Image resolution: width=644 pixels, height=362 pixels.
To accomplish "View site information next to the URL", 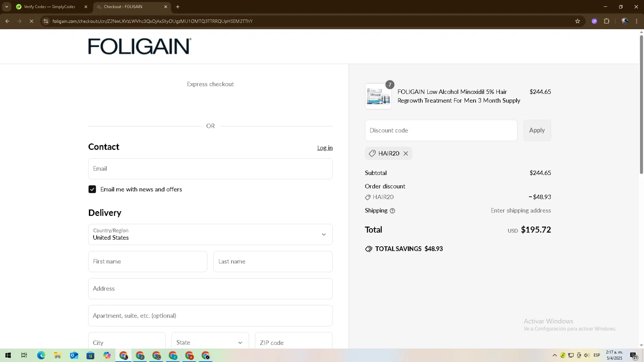I will pos(46,21).
